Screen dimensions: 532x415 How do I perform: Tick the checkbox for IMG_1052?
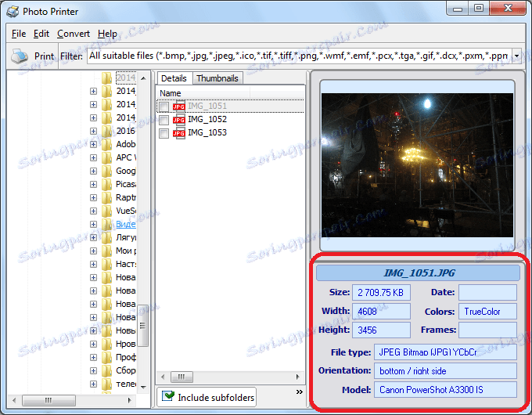[164, 120]
